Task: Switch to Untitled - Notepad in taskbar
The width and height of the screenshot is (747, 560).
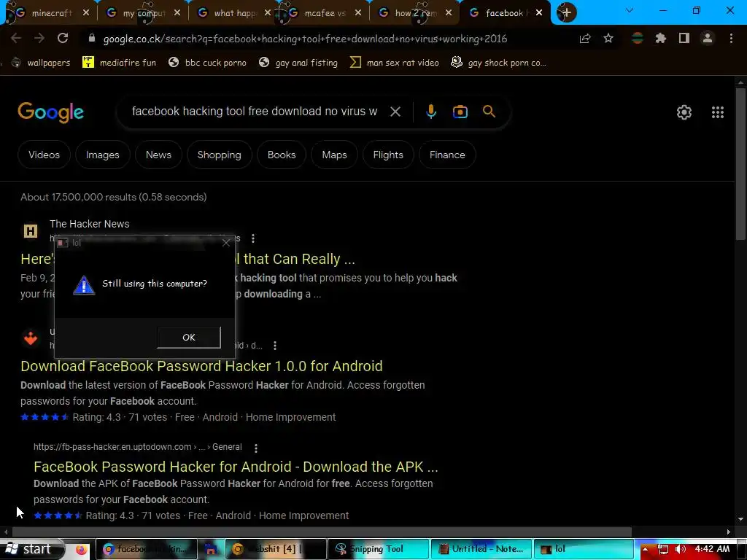Action: [x=481, y=550]
